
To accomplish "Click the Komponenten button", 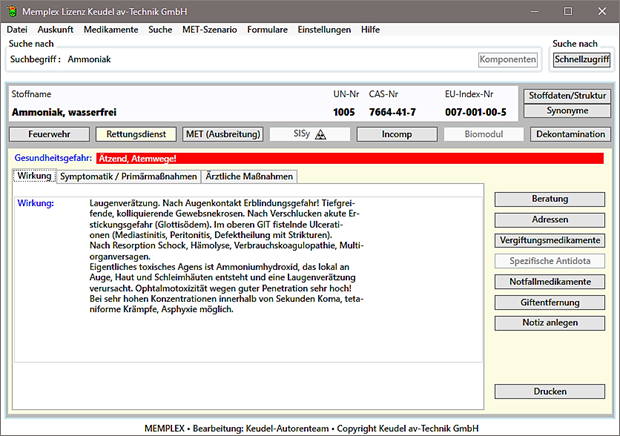I will tap(508, 60).
